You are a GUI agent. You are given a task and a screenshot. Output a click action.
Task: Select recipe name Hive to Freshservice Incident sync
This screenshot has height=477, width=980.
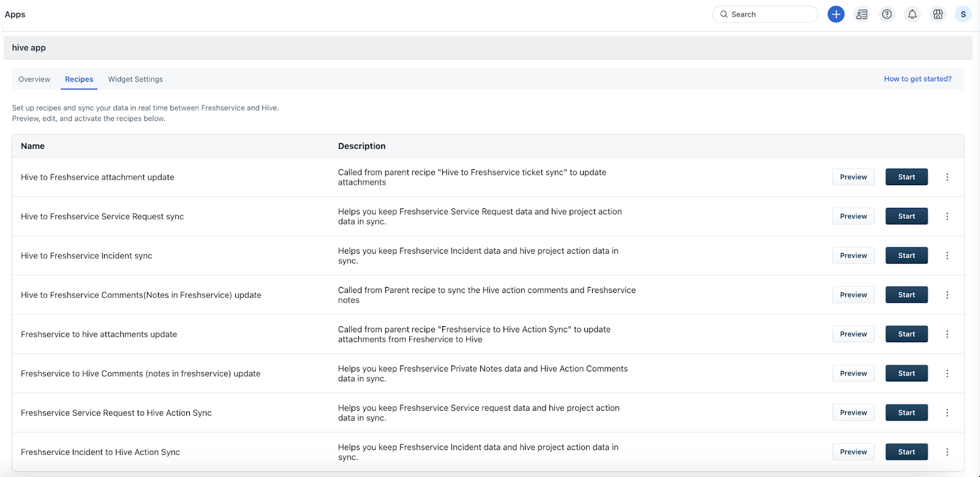86,256
